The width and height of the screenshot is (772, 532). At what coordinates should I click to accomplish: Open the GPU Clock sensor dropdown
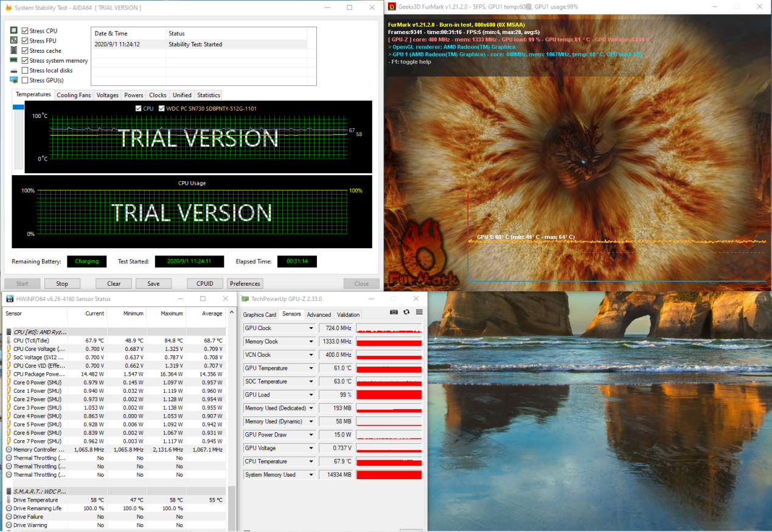pos(311,328)
